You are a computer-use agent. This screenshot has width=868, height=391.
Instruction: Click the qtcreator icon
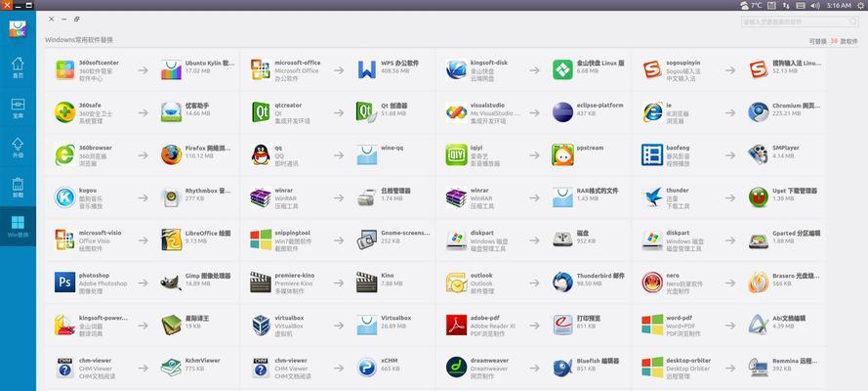261,112
